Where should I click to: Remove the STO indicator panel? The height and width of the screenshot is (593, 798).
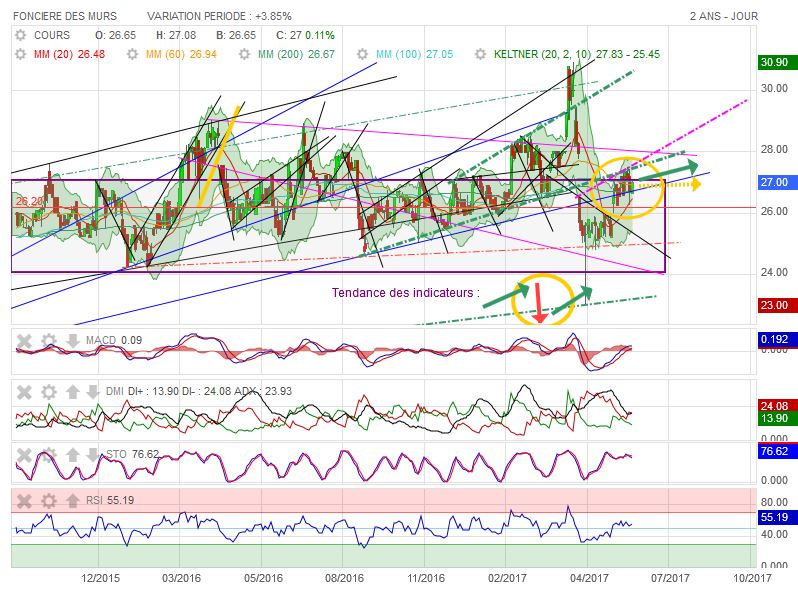(x=24, y=455)
